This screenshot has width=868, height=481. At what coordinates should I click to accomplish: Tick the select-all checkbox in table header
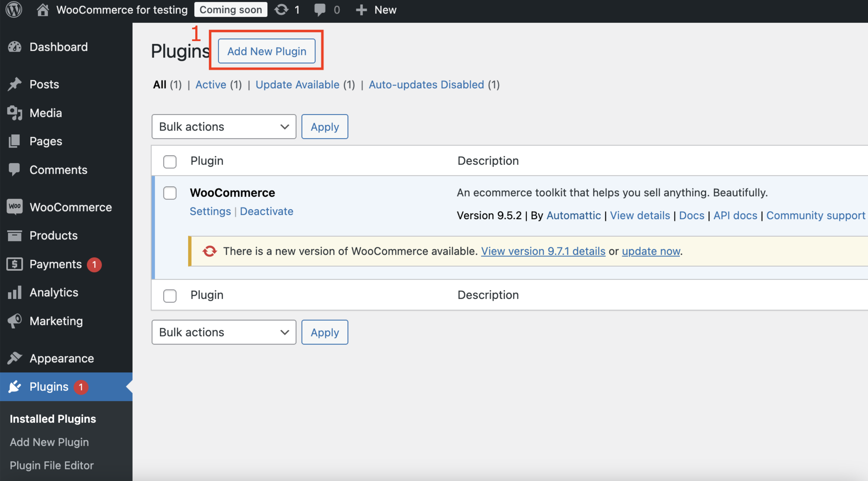click(x=170, y=161)
